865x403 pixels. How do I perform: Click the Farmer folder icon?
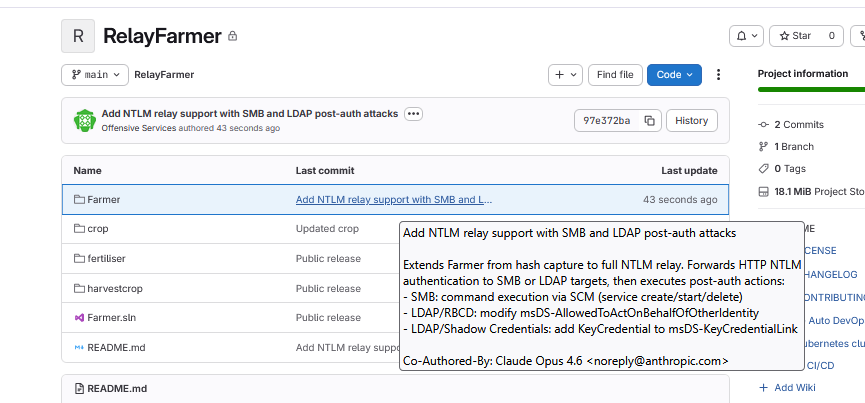pyautogui.click(x=79, y=200)
